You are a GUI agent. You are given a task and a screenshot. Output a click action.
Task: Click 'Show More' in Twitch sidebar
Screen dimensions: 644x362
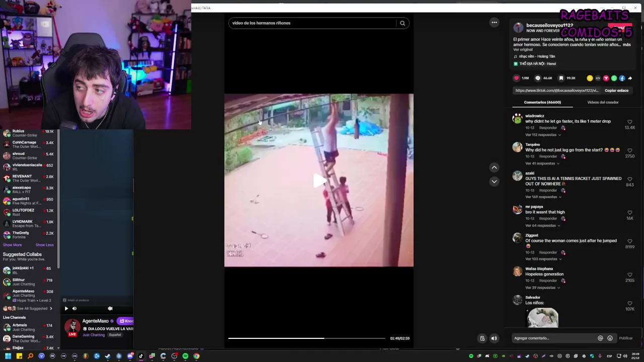(x=12, y=245)
